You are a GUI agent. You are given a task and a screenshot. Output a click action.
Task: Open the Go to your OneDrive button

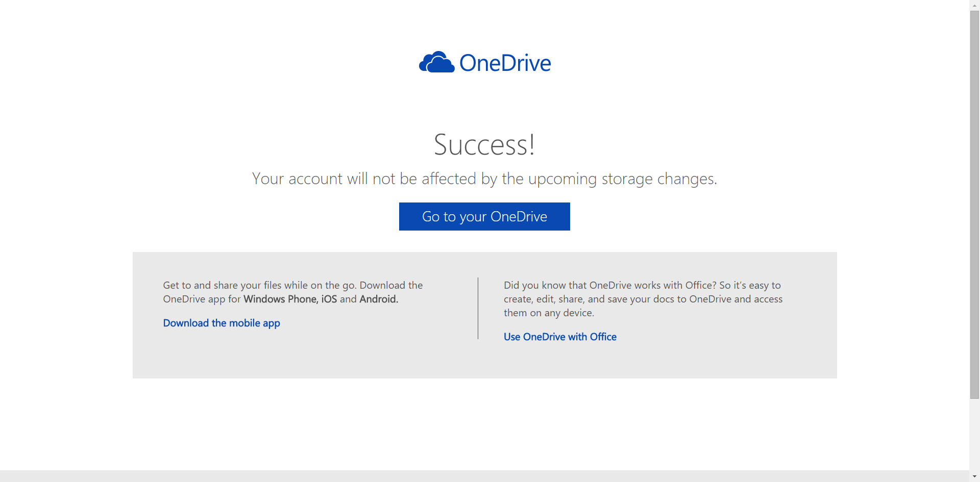(484, 216)
